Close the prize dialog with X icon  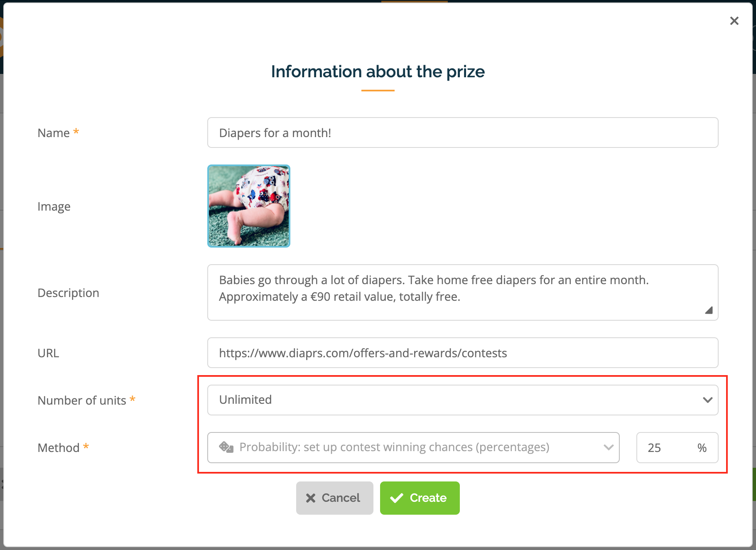[x=734, y=21]
